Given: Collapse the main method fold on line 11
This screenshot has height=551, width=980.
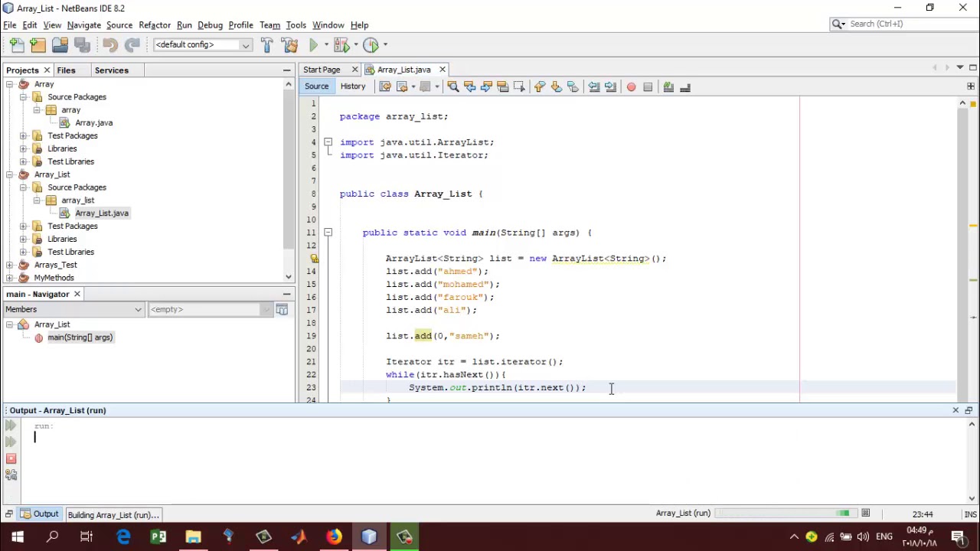Looking at the screenshot, I should [328, 233].
